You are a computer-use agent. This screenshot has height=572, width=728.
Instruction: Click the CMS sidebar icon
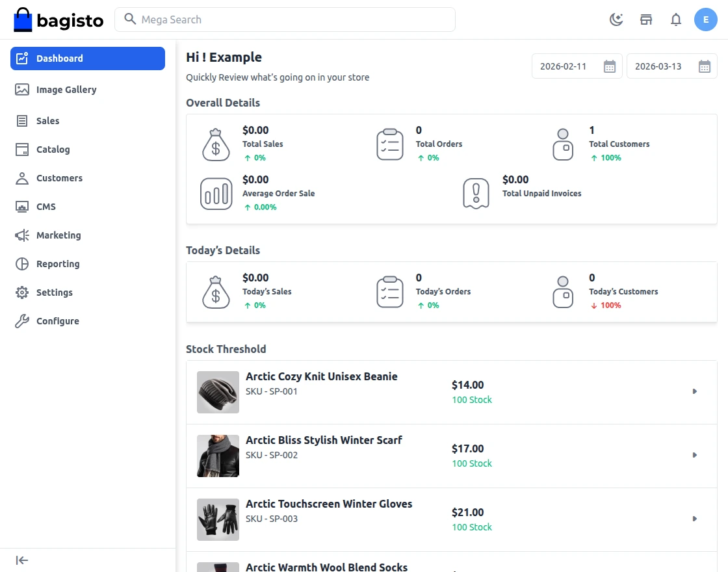22,207
